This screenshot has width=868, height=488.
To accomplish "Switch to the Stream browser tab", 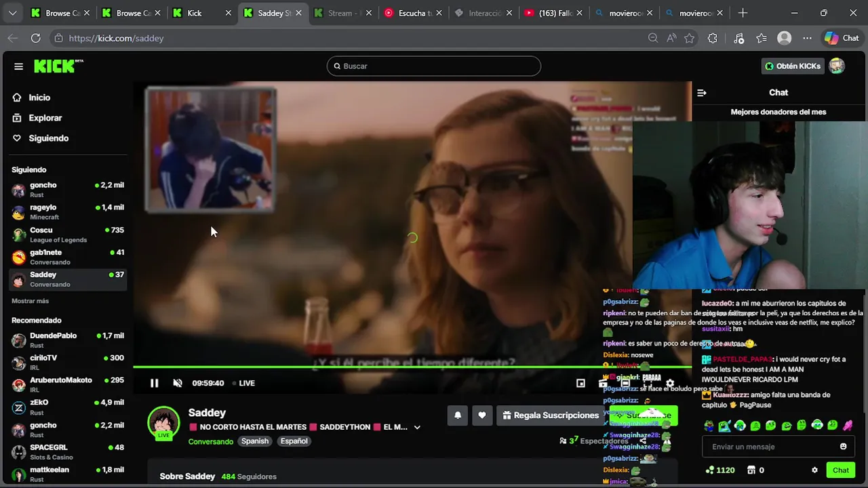I will 344,13.
